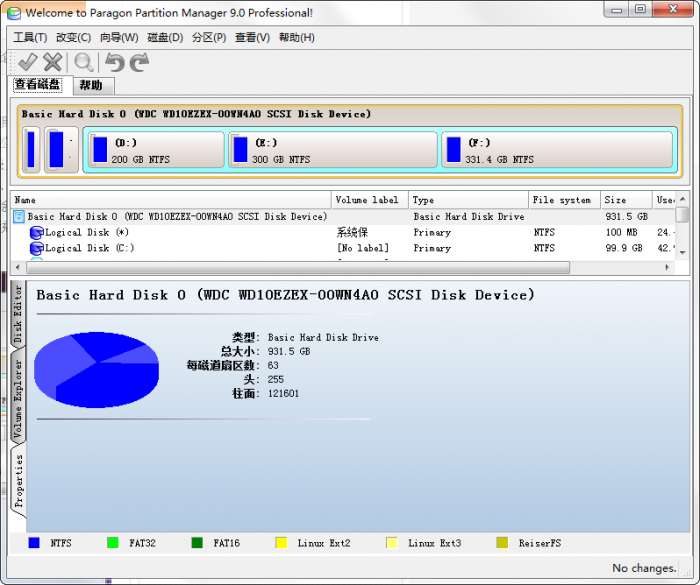This screenshot has height=585, width=700.
Task: Open the Disk Editor side tab
Action: coord(18,315)
